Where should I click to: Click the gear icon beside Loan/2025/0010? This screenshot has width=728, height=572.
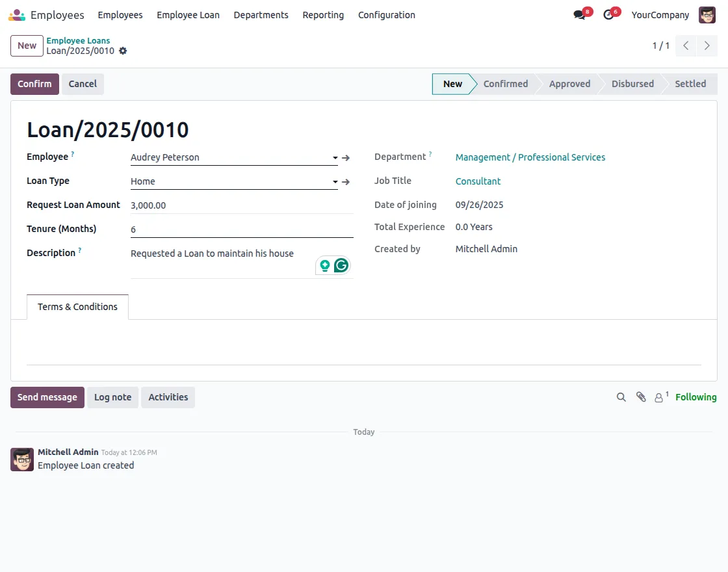pyautogui.click(x=123, y=51)
